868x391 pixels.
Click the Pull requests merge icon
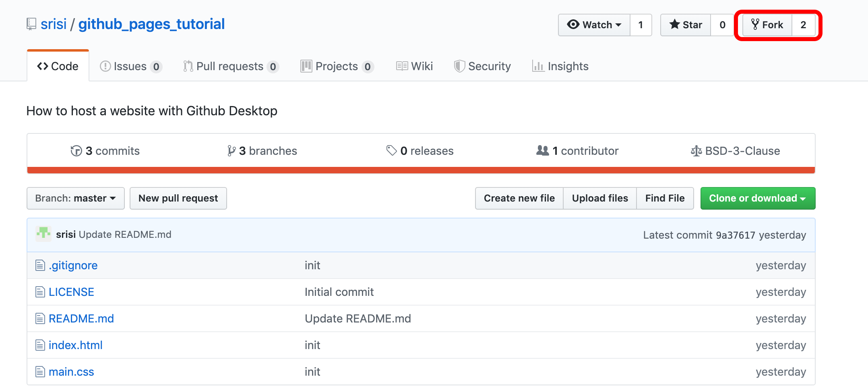[x=188, y=66]
